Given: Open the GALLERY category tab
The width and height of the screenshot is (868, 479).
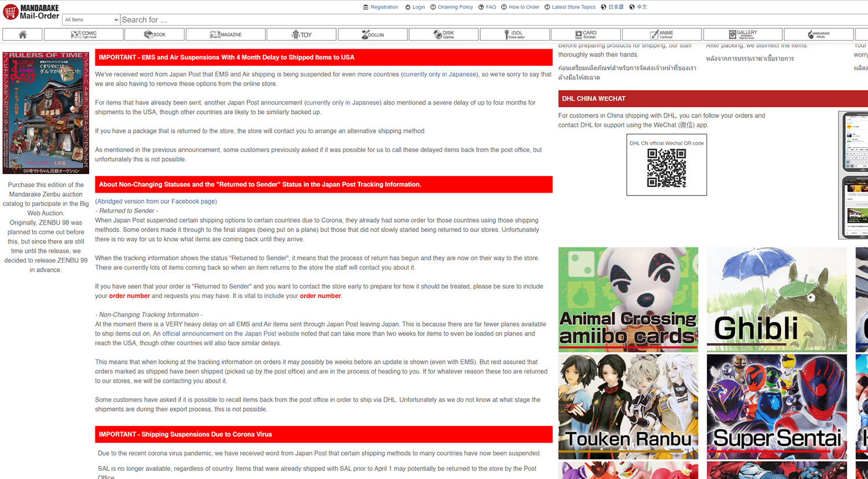Looking at the screenshot, I should click(743, 35).
